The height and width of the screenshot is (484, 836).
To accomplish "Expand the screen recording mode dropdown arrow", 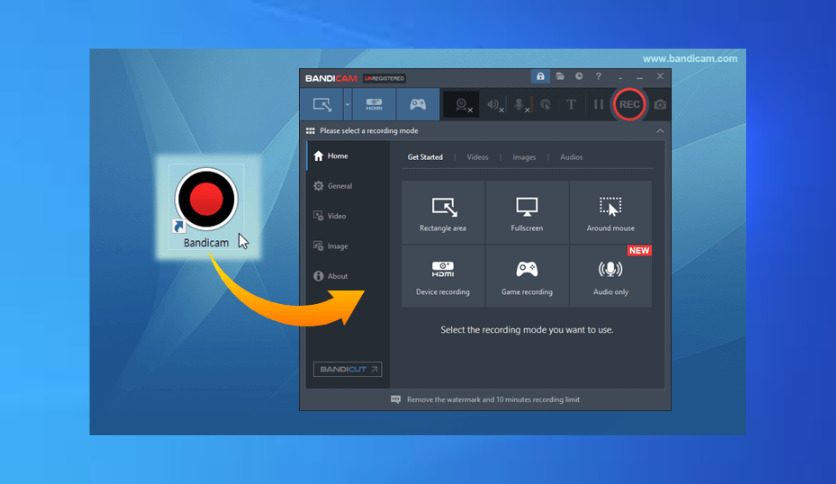I will point(348,104).
